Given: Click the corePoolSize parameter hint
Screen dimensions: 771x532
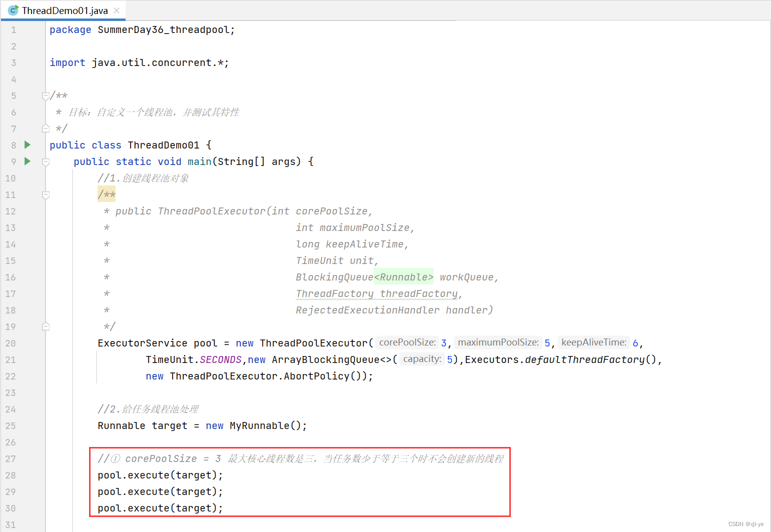Looking at the screenshot, I should [x=407, y=342].
